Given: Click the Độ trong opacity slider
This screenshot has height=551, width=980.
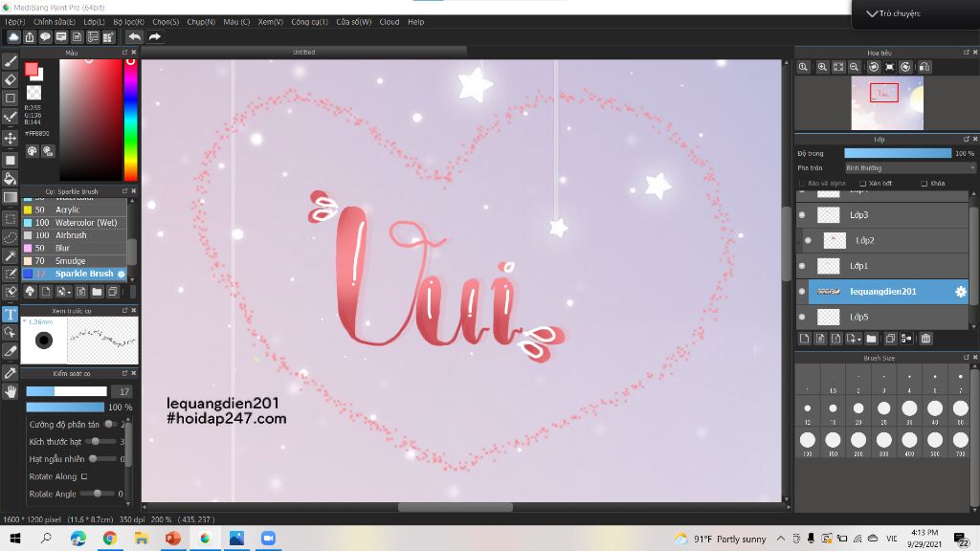Looking at the screenshot, I should coord(898,153).
